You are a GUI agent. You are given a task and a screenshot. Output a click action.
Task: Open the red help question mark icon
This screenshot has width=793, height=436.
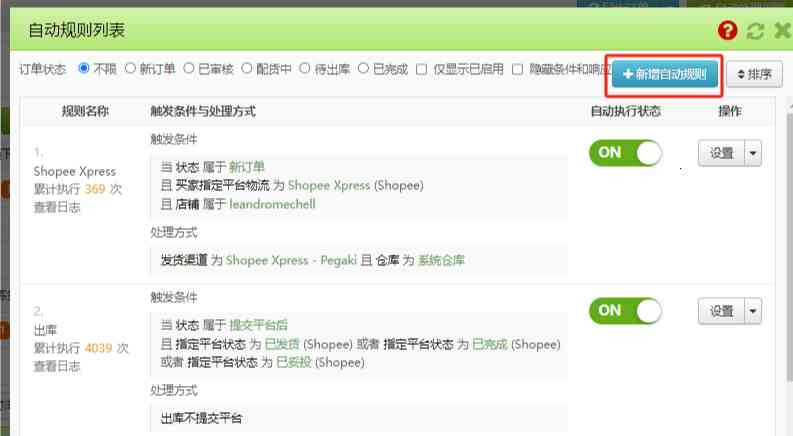click(727, 30)
